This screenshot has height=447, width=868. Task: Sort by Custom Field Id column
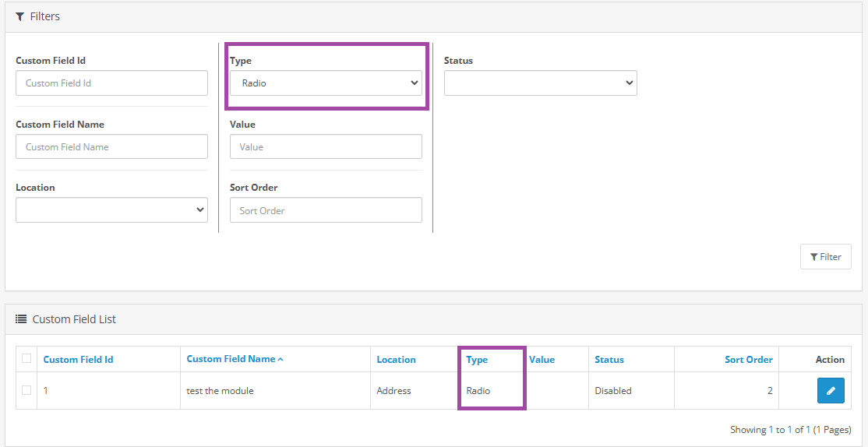click(x=78, y=360)
